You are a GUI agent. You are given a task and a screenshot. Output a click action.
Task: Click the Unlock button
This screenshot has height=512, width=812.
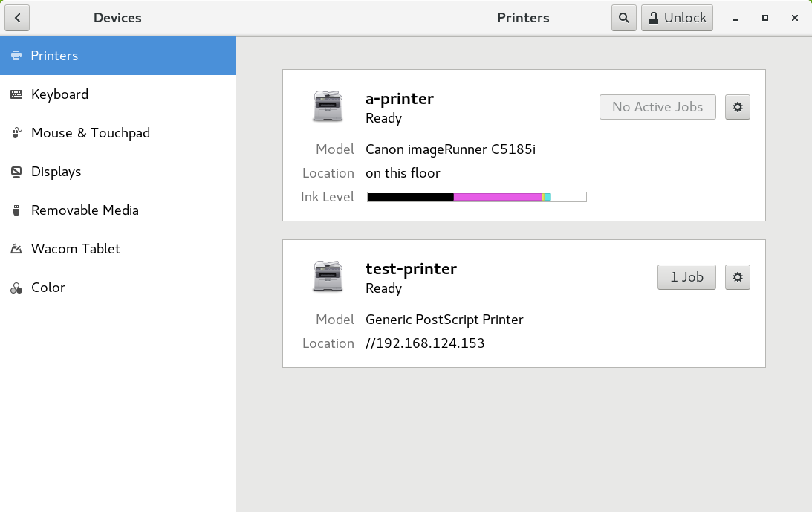point(678,18)
